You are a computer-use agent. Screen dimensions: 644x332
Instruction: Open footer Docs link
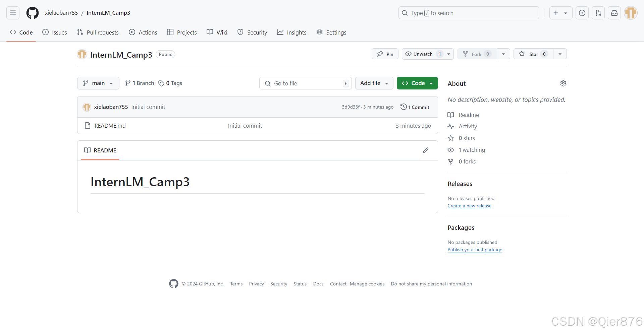318,284
